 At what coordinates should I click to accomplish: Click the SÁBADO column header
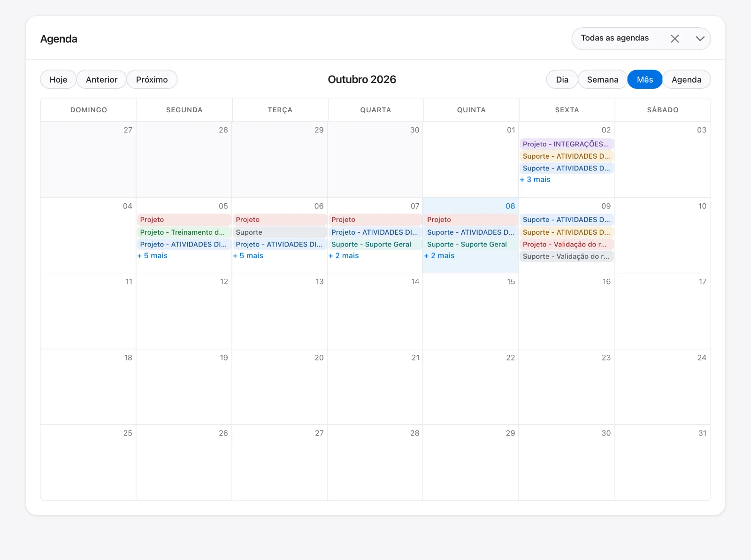[663, 110]
